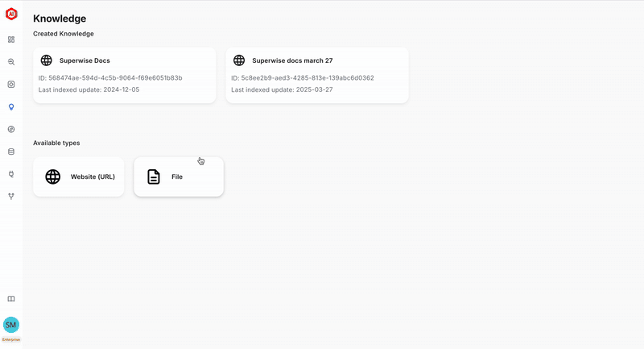Screen dimensions: 644x349
Task: Open the magnifier search icon in sidebar
Action: [11, 62]
